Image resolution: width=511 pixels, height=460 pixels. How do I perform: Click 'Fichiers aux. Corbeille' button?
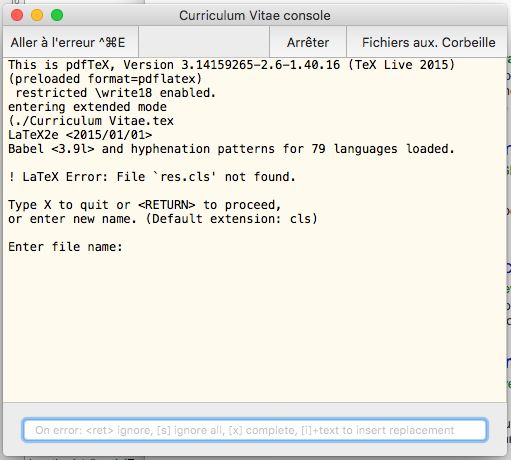point(428,42)
